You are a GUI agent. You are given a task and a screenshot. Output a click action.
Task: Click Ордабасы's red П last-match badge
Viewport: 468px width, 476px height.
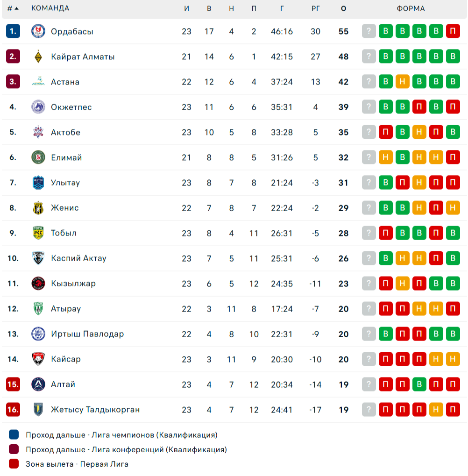click(x=453, y=31)
